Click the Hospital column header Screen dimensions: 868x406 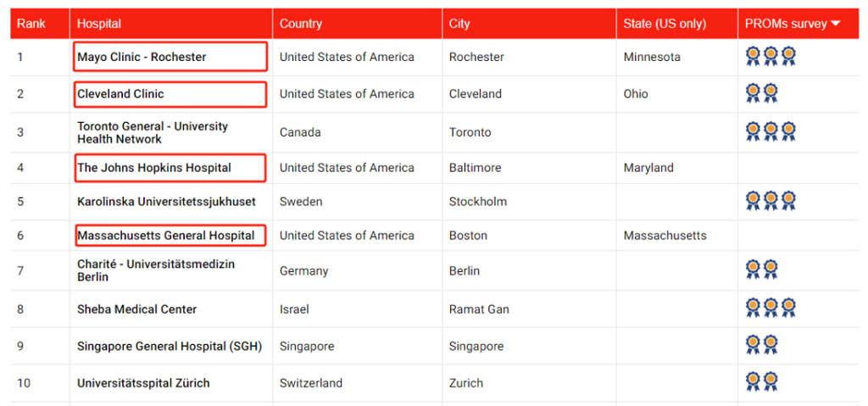pos(99,24)
